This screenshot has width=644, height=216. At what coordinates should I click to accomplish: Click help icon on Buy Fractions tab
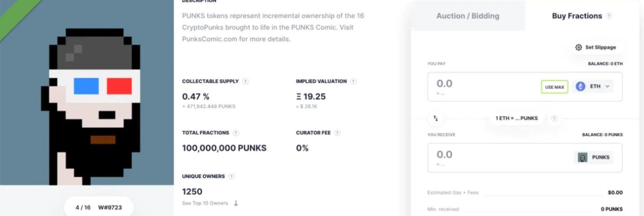[609, 16]
